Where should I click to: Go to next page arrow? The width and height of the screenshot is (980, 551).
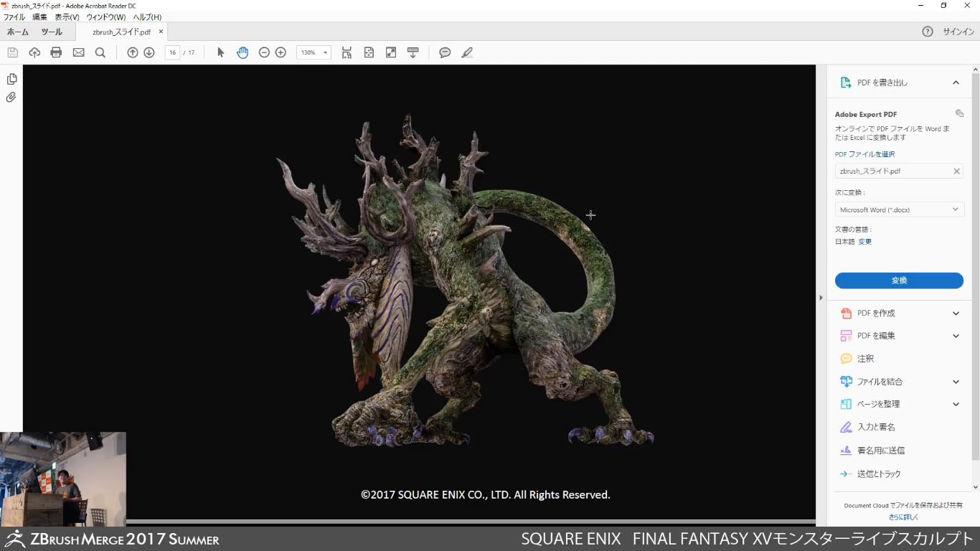pos(149,52)
